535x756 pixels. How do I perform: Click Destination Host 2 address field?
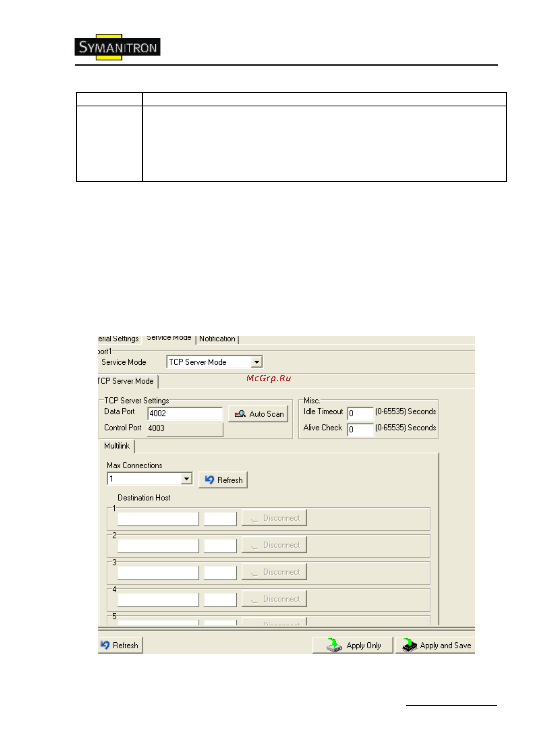pos(158,546)
